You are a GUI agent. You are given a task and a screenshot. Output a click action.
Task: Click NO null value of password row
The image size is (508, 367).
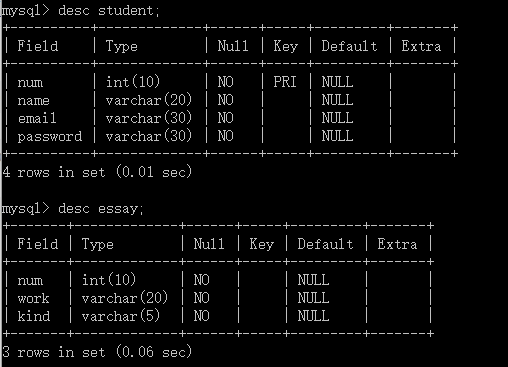[226, 136]
